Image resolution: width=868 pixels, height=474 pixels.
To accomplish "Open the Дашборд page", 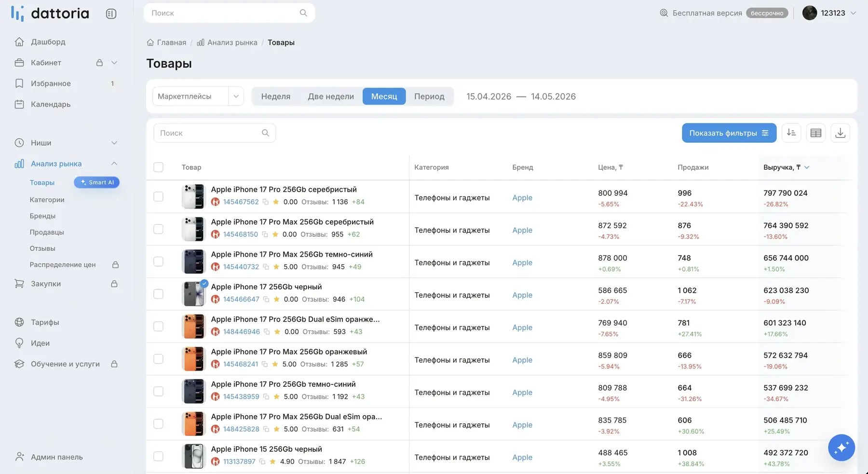I will (48, 42).
